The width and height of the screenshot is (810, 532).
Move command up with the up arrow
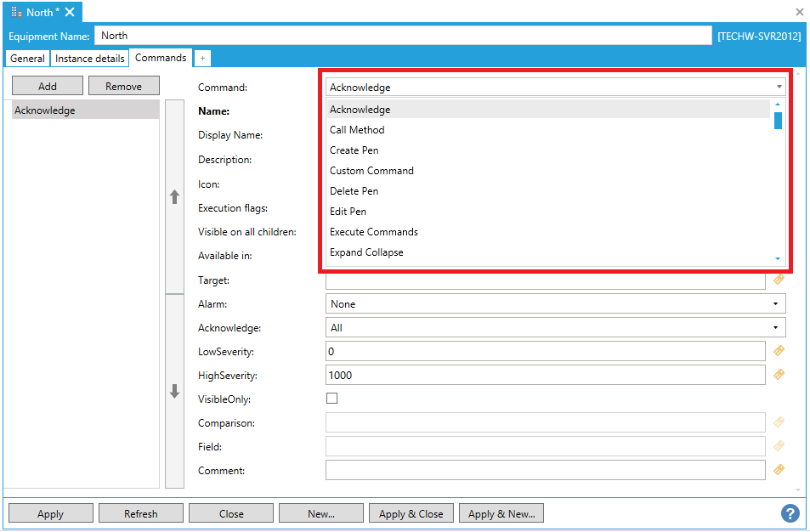coord(174,196)
